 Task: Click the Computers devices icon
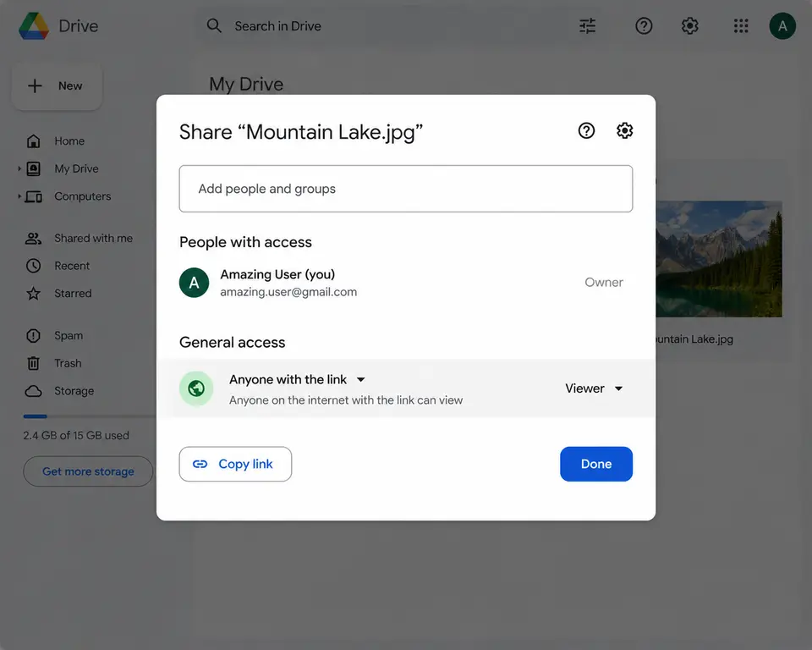pyautogui.click(x=34, y=196)
